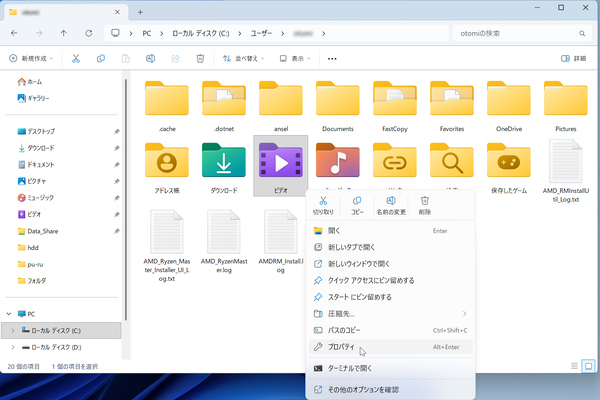Choose パスのコピー from the context menu

[x=391, y=330]
